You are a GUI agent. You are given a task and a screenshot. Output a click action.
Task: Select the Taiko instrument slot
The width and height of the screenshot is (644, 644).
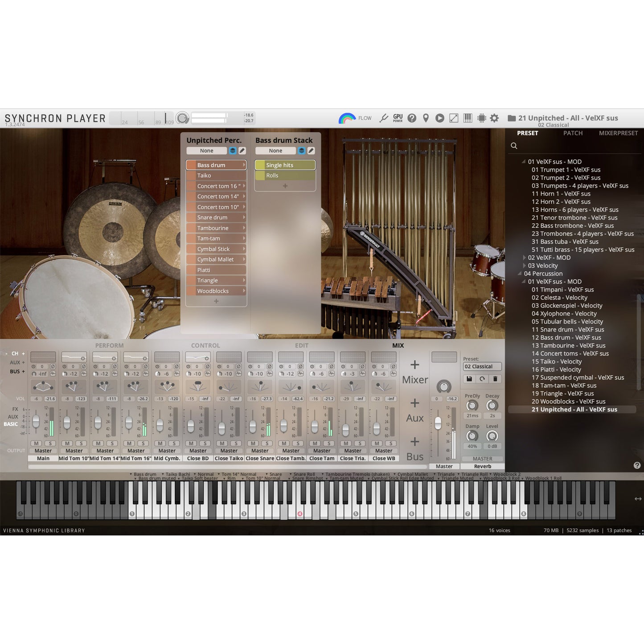(x=216, y=176)
